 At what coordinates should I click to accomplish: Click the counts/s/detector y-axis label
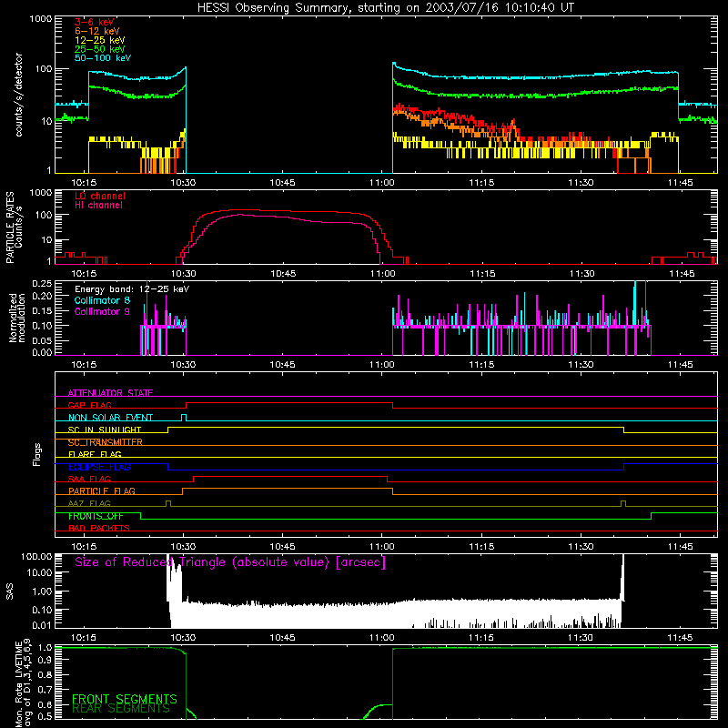(18, 95)
